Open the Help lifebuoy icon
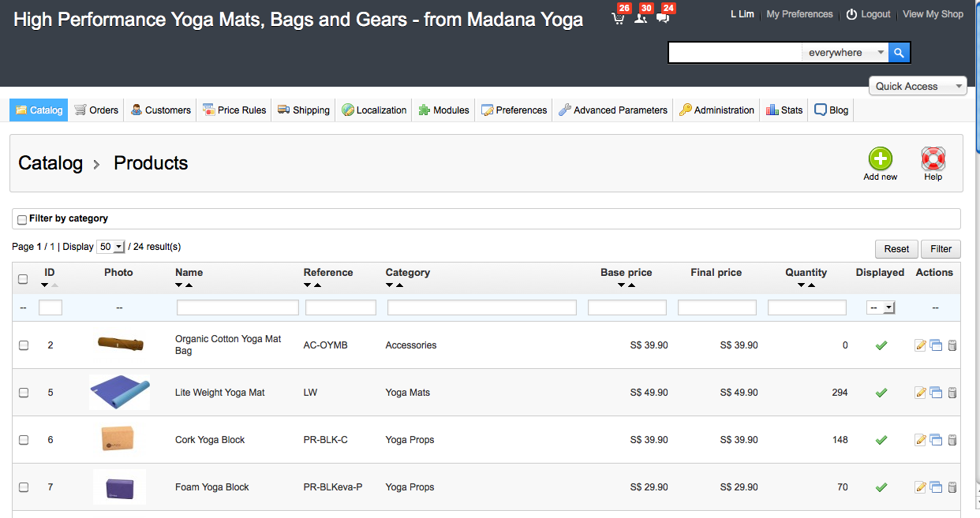This screenshot has height=518, width=980. [933, 159]
